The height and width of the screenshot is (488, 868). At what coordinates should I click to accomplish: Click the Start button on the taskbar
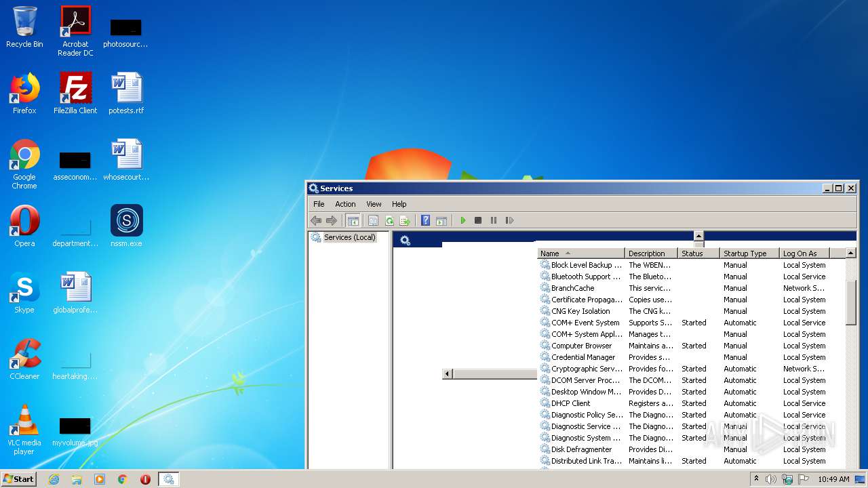[19, 479]
